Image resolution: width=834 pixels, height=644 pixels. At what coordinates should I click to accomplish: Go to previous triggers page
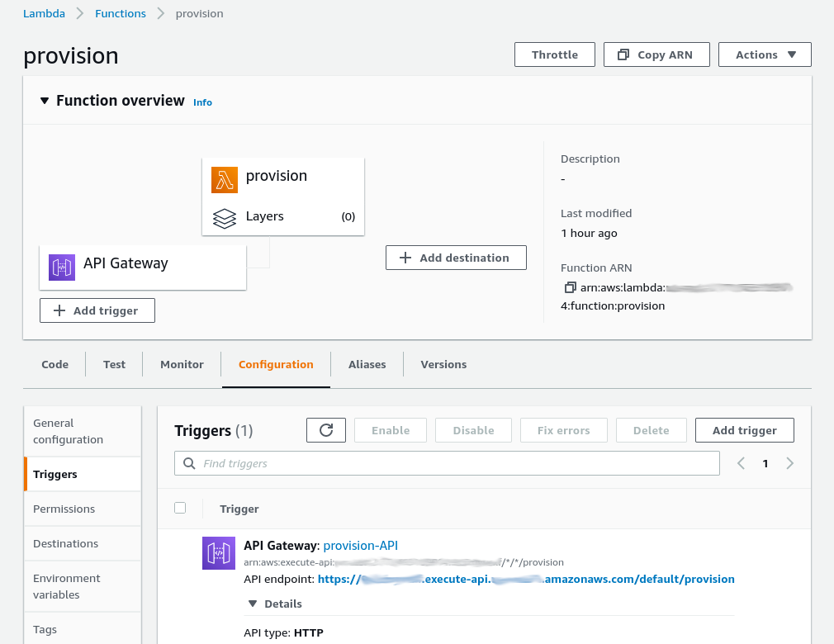click(741, 463)
